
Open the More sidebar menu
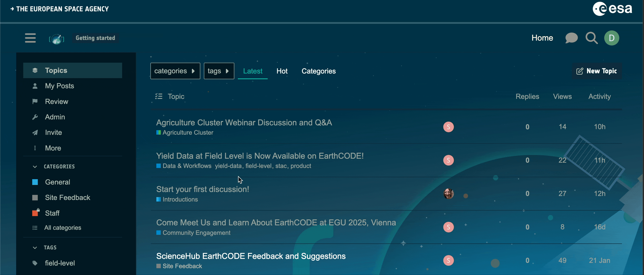click(x=53, y=148)
